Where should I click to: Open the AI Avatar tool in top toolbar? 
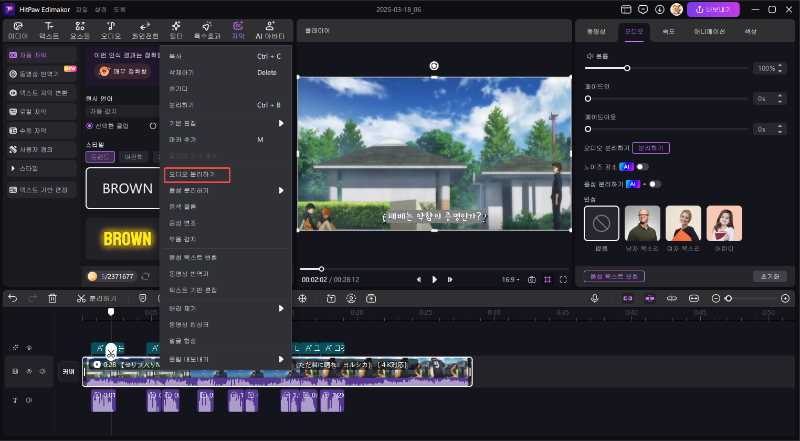267,29
